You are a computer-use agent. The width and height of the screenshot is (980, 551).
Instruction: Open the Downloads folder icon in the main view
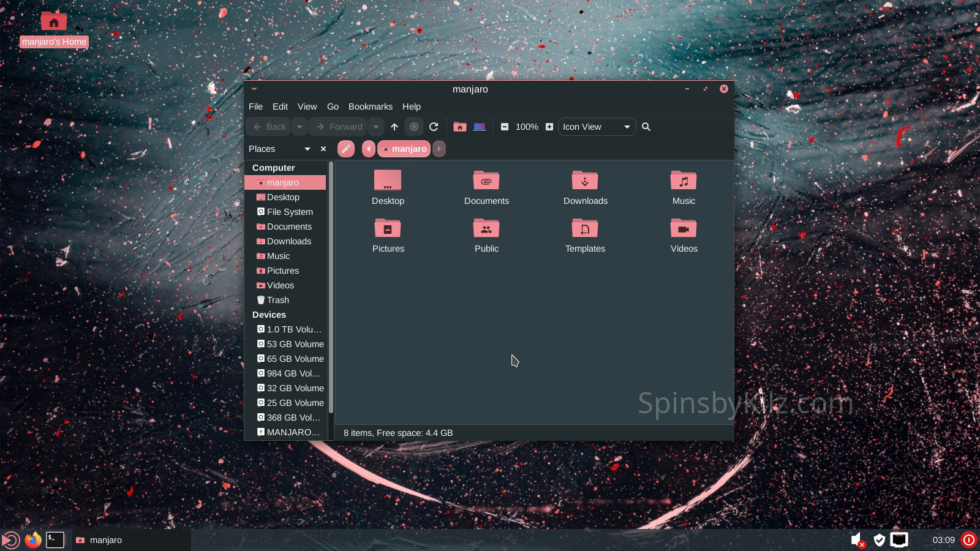coord(585,181)
